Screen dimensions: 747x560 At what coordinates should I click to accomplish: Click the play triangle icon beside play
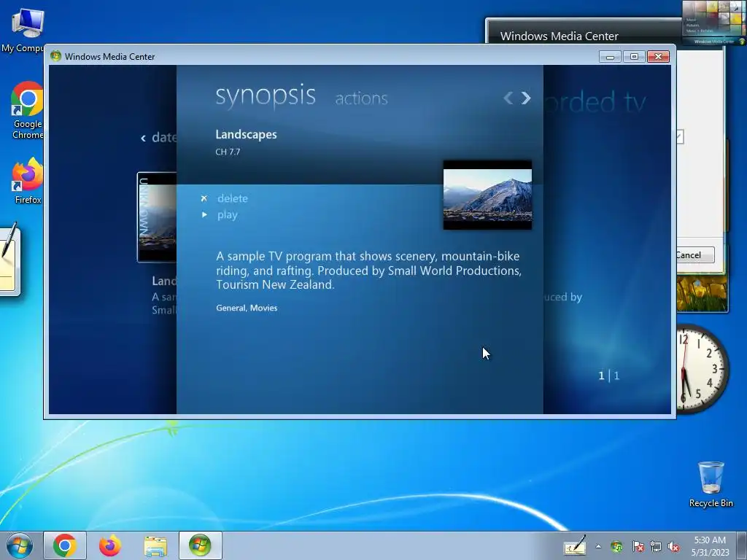click(204, 215)
